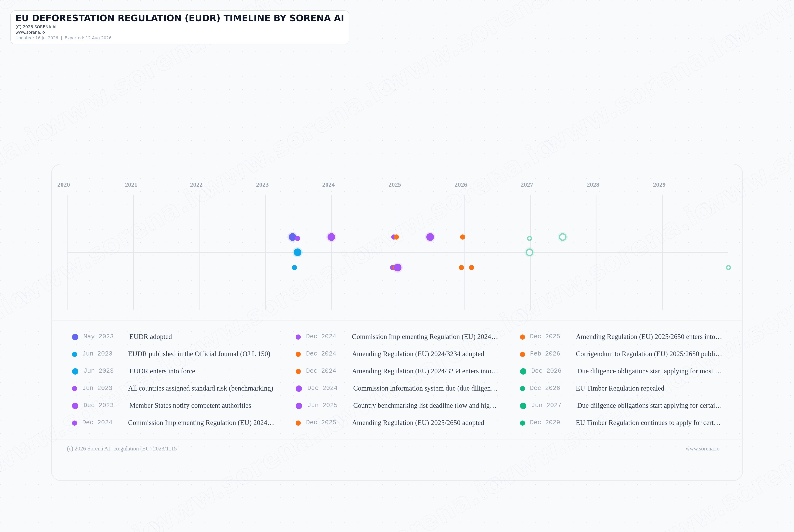794x532 pixels.
Task: Click 'EU Timber Regulation repealed' entry
Action: coord(620,388)
